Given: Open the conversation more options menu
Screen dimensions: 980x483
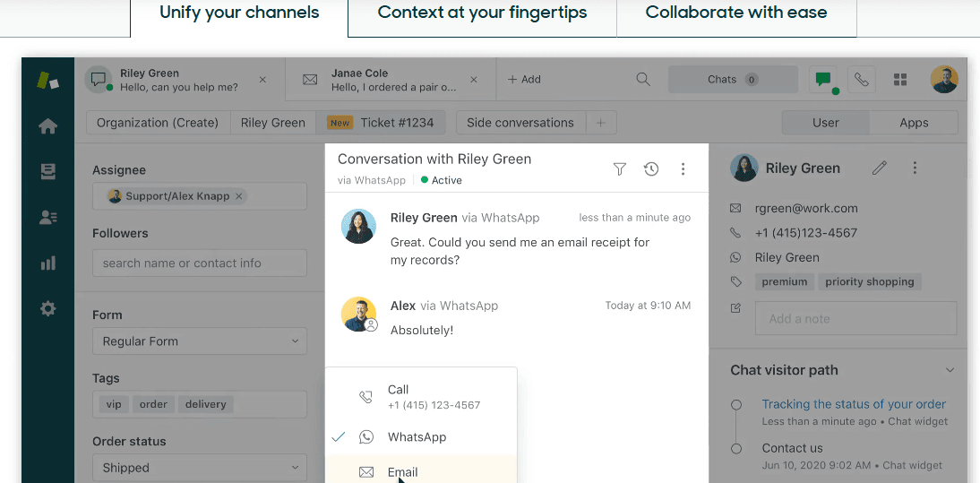Looking at the screenshot, I should (683, 168).
